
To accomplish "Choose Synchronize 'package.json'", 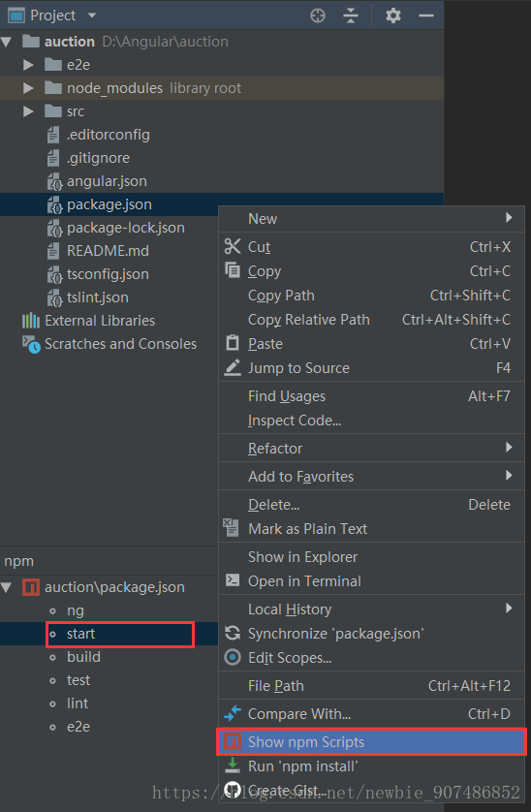I will coord(371,634).
